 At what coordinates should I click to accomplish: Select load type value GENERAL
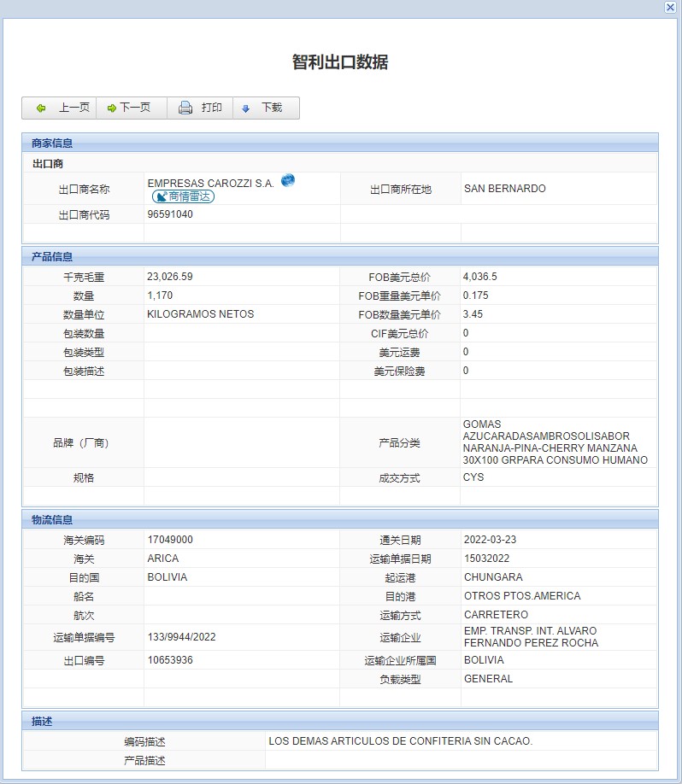click(488, 678)
